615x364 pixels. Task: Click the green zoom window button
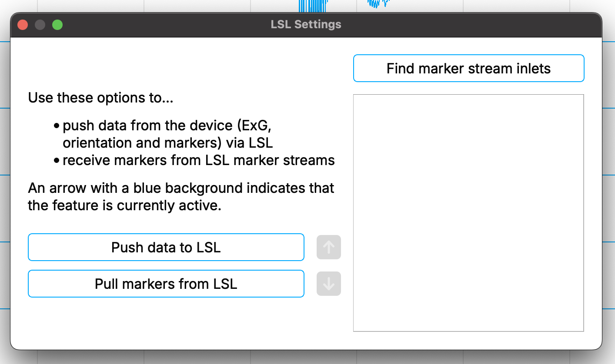coord(57,25)
